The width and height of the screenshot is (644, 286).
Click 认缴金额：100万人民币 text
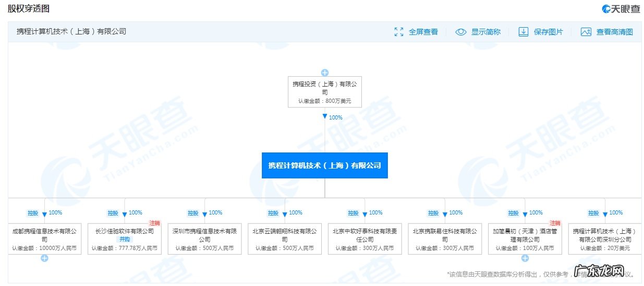(x=525, y=248)
